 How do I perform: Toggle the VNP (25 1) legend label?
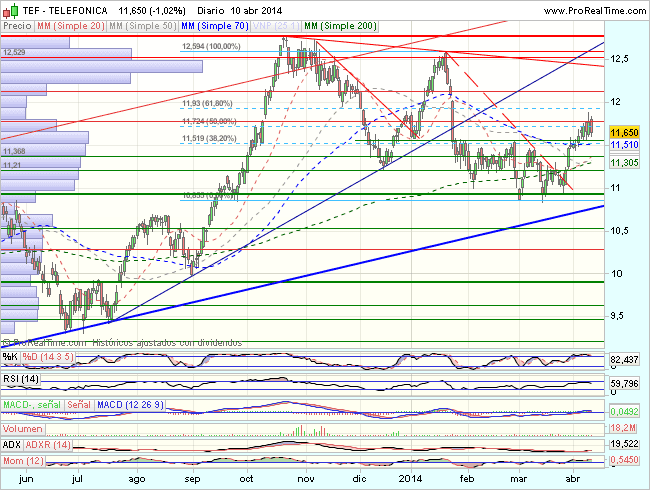(276, 26)
